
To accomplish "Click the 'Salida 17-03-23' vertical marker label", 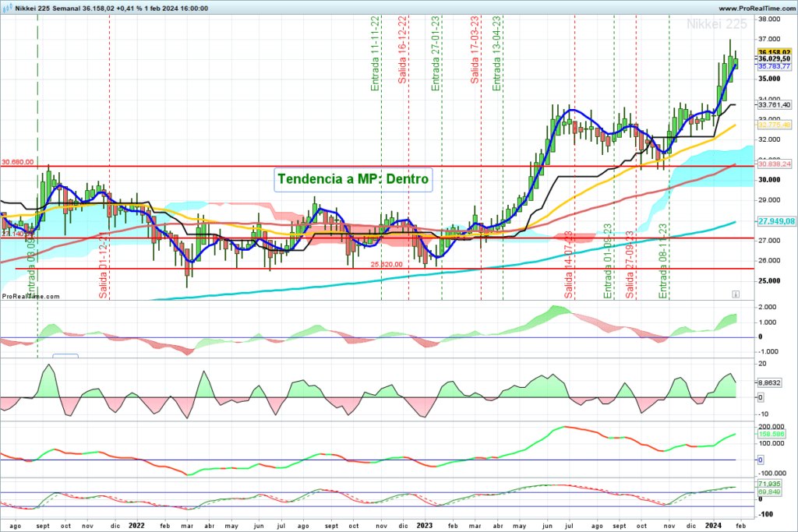I will (x=475, y=50).
